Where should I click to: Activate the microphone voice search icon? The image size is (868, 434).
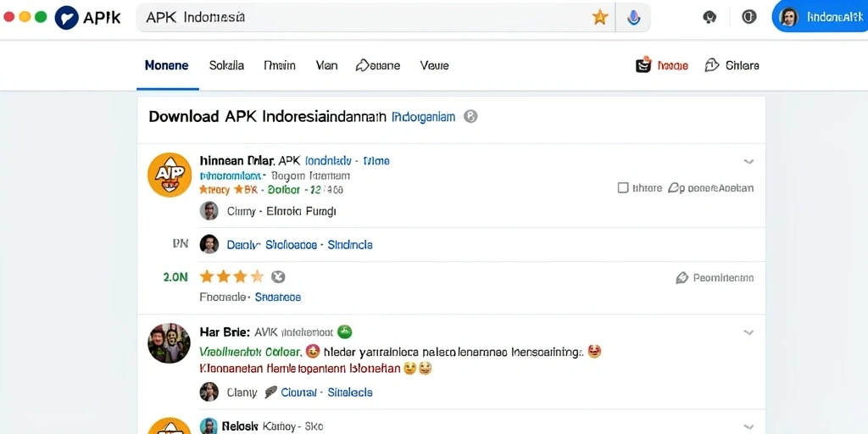[634, 18]
